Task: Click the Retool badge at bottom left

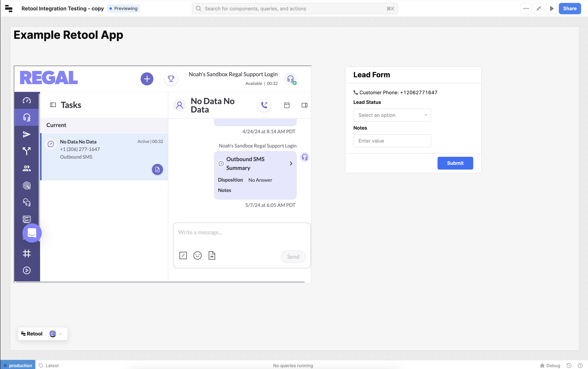Action: [32, 334]
